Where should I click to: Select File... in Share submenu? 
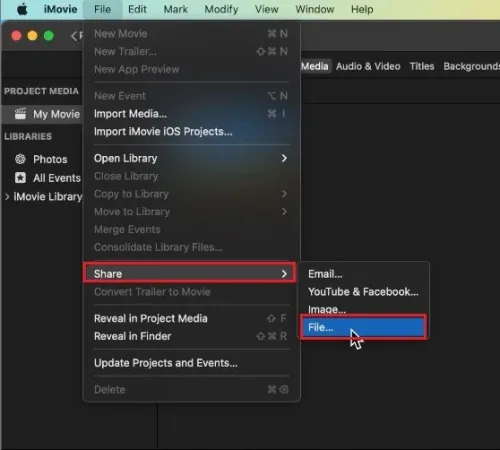click(x=363, y=327)
